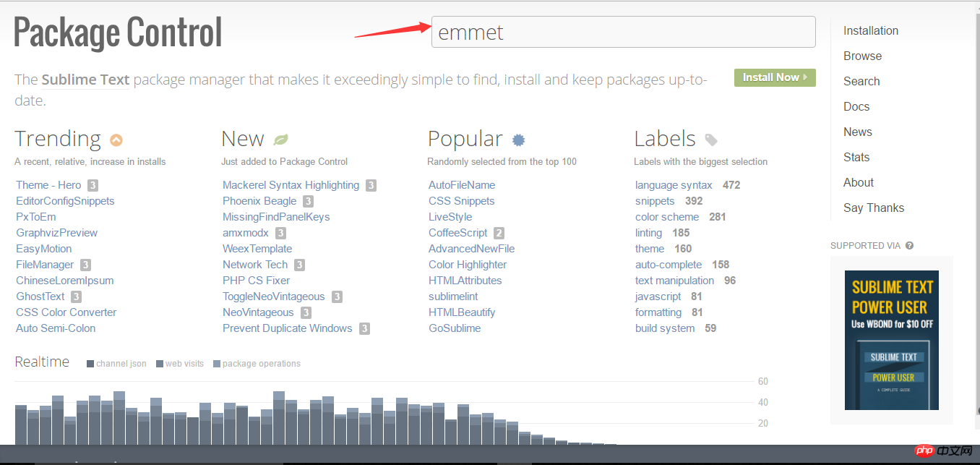
Task: Open the PxToEm package
Action: click(x=36, y=217)
